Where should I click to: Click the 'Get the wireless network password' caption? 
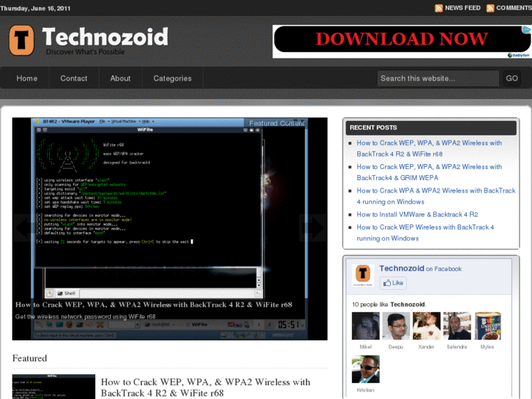(85, 316)
